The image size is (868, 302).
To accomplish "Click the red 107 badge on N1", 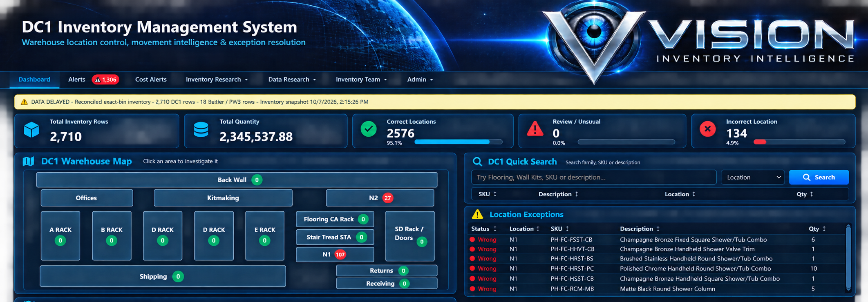I will coord(340,255).
